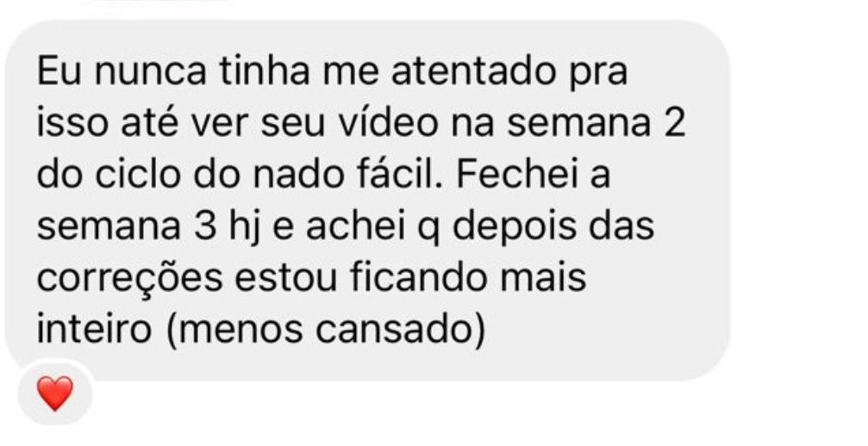The image size is (868, 446).
Task: Click the word 'vídeo' in the message
Action: coord(389,123)
